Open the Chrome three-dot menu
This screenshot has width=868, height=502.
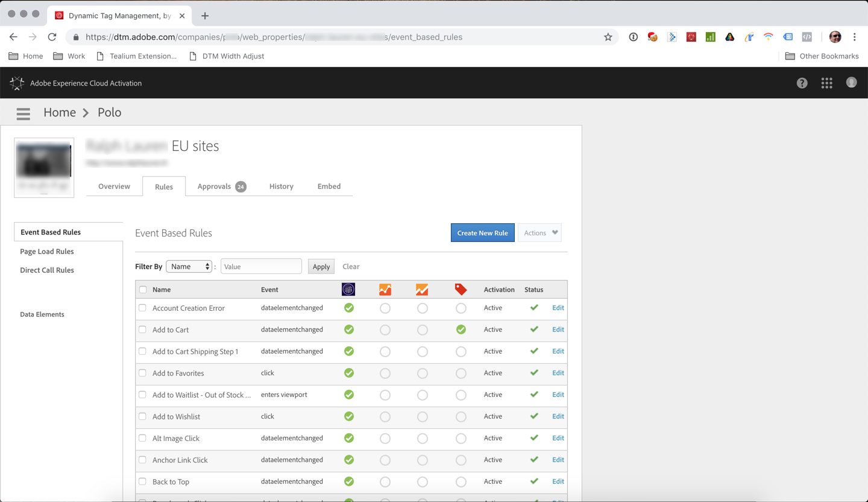point(854,37)
